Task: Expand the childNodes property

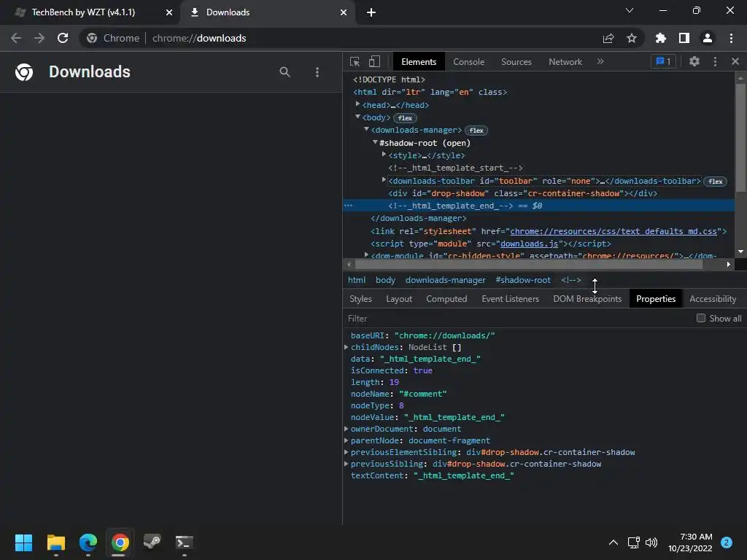Action: coord(347,347)
